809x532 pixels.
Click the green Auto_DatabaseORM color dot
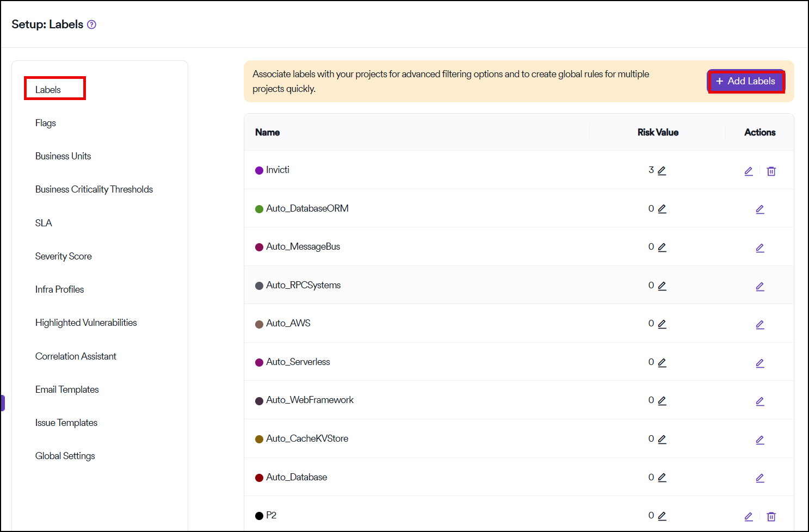[259, 209]
